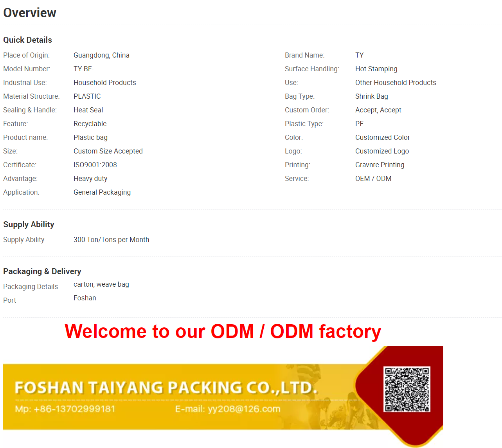Click the OEM / ODM service value

[x=373, y=179]
